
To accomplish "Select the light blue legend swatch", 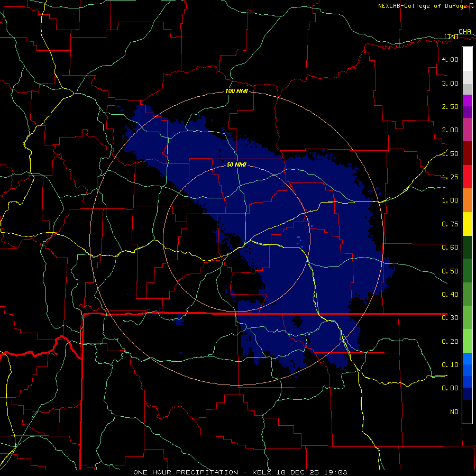I will tap(467, 359).
